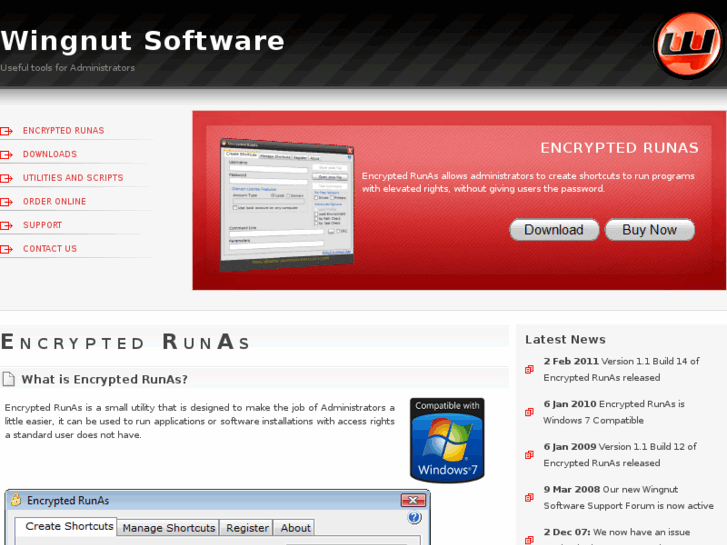
Task: Click the paragraph describing Encrypted RunAs utility
Action: tap(199, 421)
